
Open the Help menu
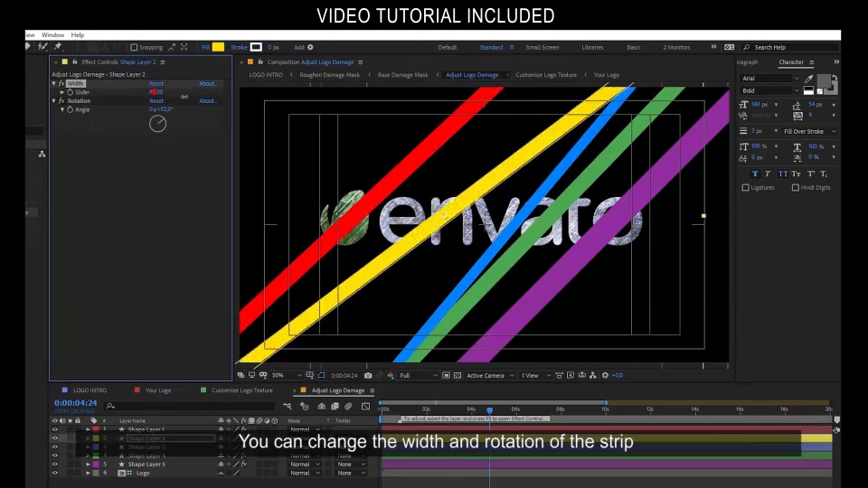pos(78,35)
